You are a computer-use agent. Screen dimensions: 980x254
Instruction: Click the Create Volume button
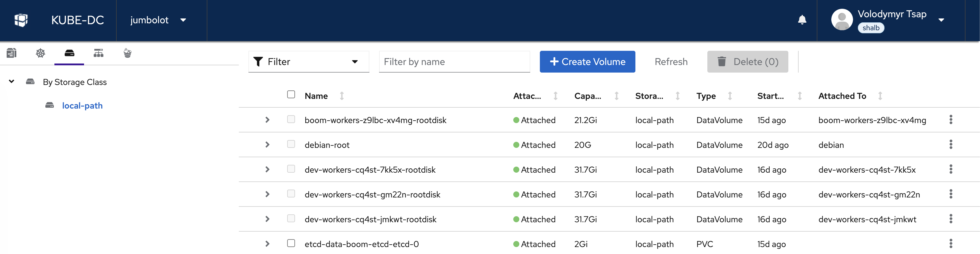tap(587, 62)
